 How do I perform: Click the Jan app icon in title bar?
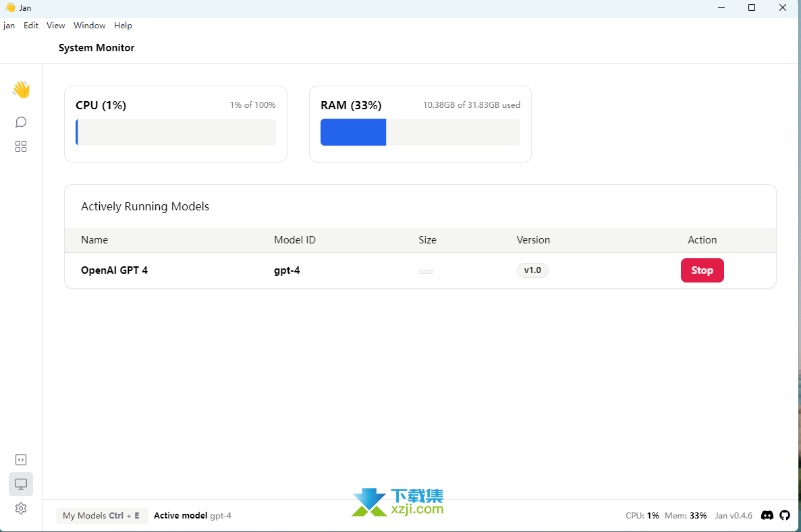pos(10,7)
